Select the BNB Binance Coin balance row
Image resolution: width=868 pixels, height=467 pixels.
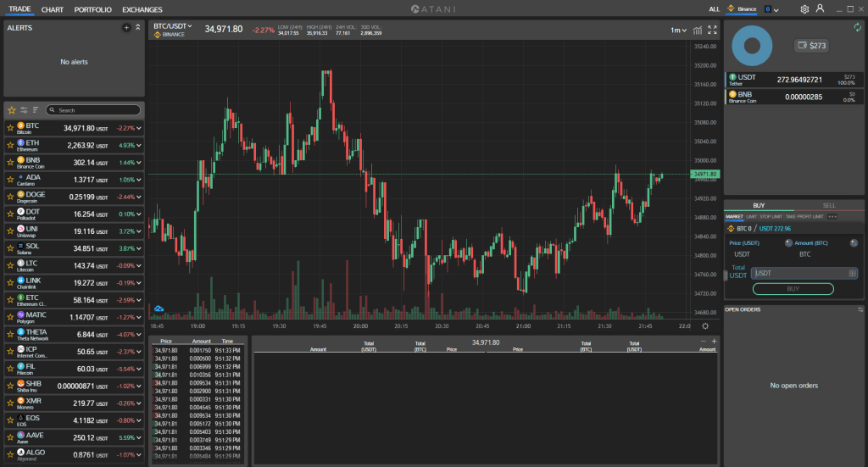pos(793,97)
